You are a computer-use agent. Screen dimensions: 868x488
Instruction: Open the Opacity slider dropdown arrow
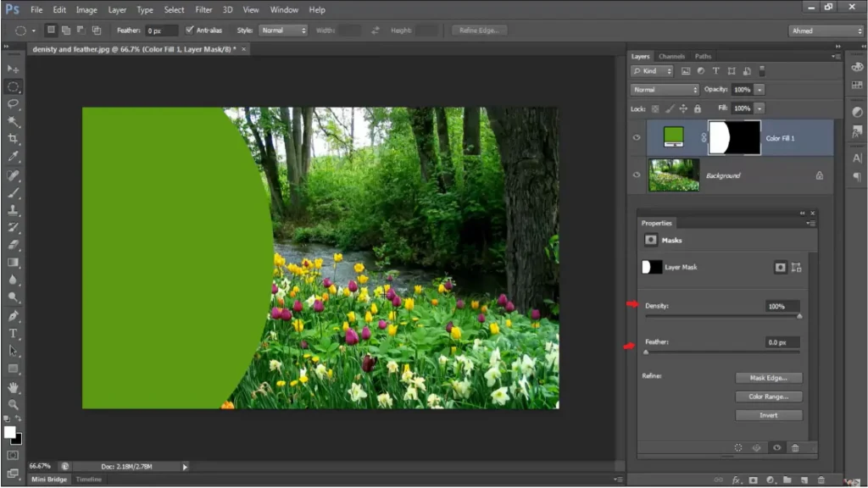click(759, 90)
